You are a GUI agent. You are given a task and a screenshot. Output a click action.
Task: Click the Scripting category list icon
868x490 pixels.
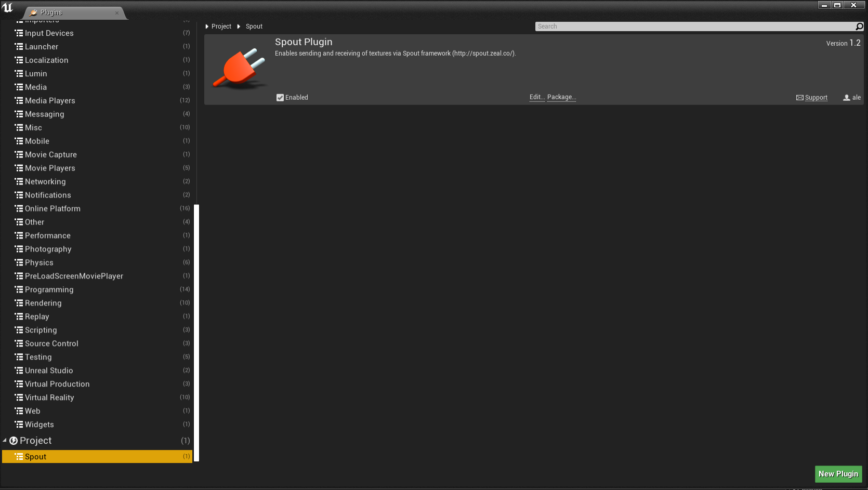point(19,330)
